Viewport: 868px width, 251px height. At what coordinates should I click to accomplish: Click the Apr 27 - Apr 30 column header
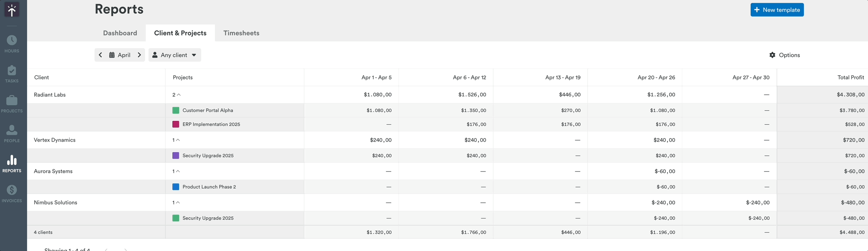pos(751,77)
